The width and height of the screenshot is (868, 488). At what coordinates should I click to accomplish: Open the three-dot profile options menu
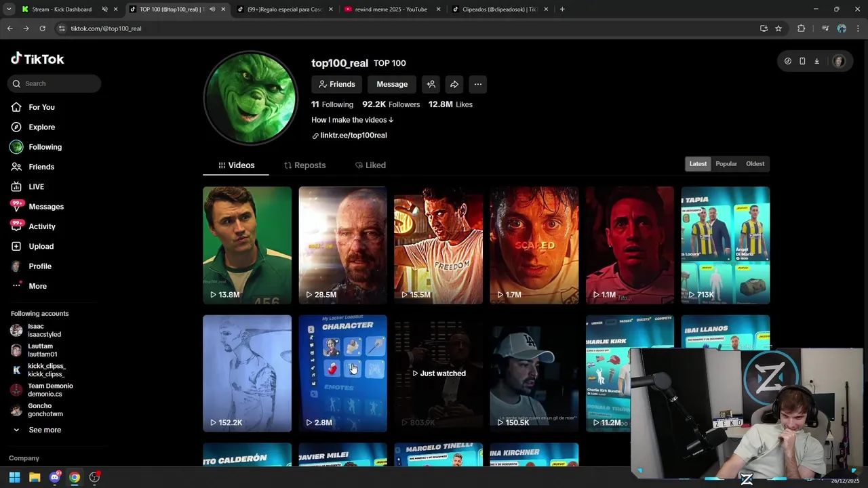click(x=478, y=84)
